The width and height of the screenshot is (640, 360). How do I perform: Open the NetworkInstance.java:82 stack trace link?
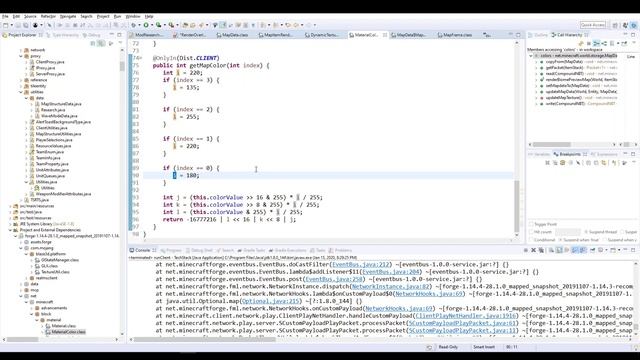click(x=390, y=287)
